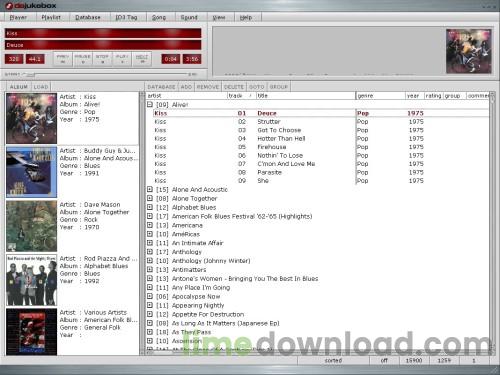
Task: Click the DATABASE button above track list
Action: (x=161, y=87)
